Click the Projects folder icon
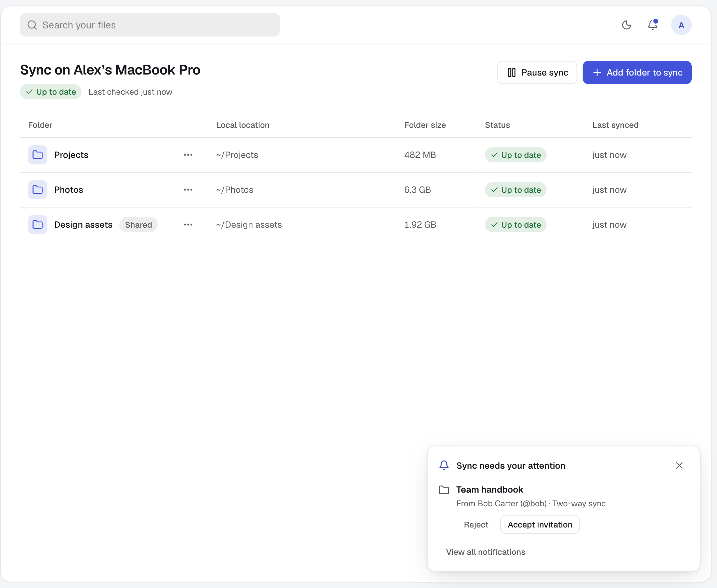The width and height of the screenshot is (717, 588). [x=38, y=155]
